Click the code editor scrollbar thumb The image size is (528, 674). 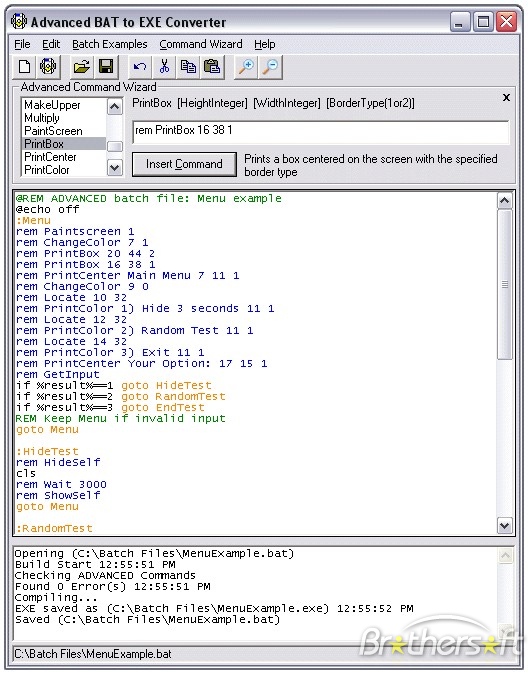(x=505, y=284)
